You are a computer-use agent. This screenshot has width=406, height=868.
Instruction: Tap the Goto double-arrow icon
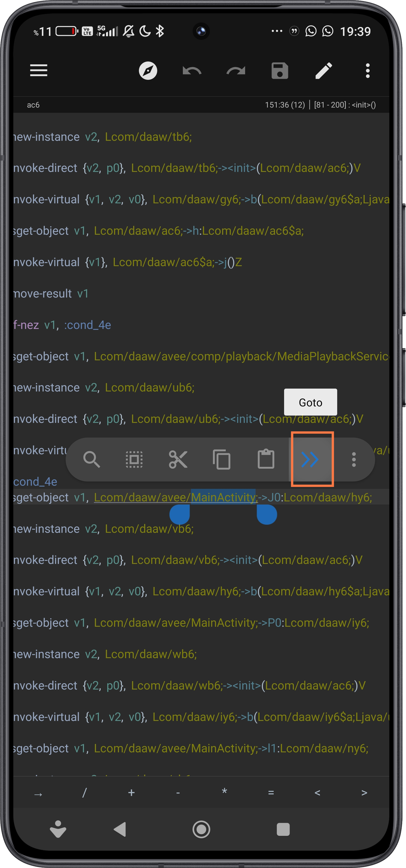pyautogui.click(x=310, y=459)
